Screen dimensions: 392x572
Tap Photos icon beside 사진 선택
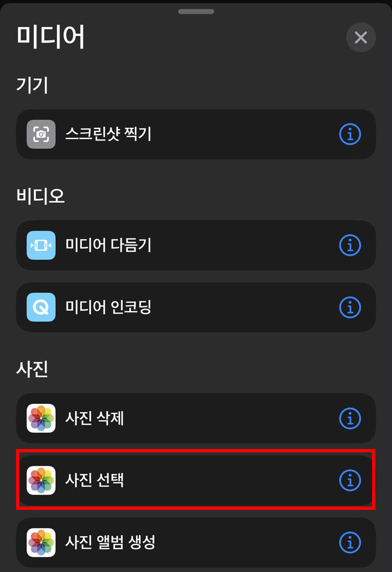point(41,480)
